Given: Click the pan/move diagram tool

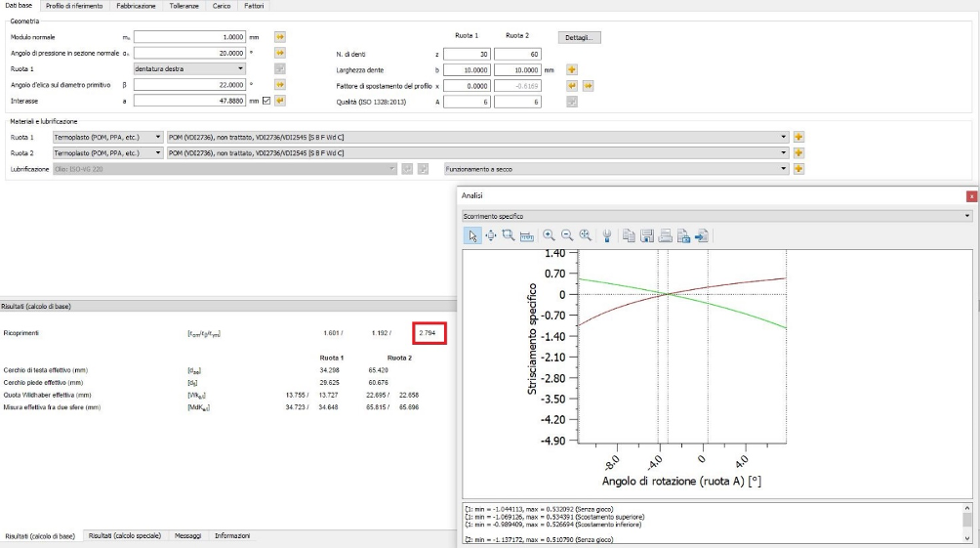Looking at the screenshot, I should pyautogui.click(x=491, y=235).
